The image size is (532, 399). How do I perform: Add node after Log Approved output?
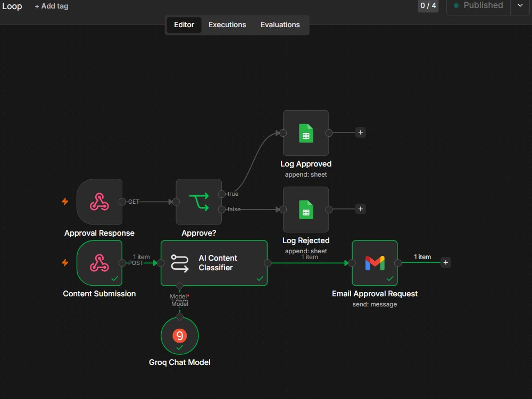(x=361, y=132)
